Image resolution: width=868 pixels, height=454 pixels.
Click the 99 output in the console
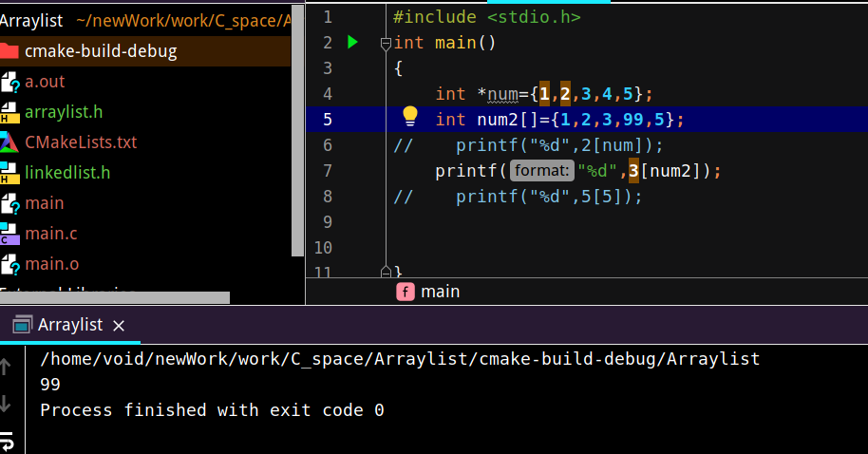tap(50, 385)
